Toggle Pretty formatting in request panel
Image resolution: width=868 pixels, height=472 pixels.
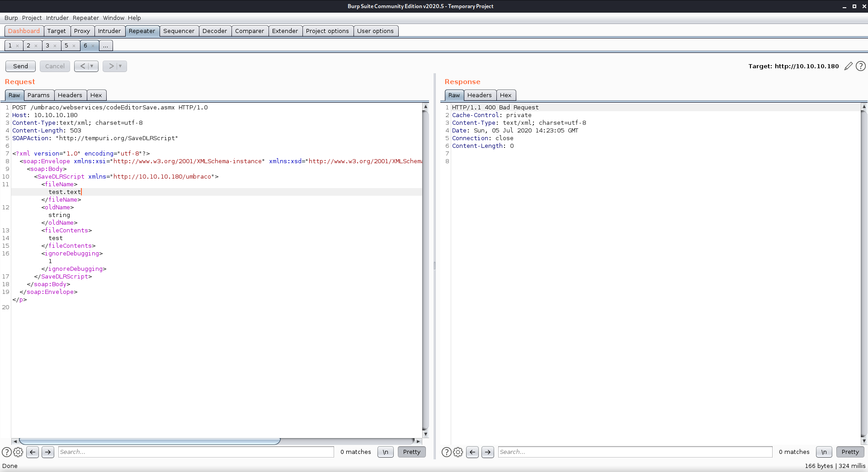pos(411,452)
